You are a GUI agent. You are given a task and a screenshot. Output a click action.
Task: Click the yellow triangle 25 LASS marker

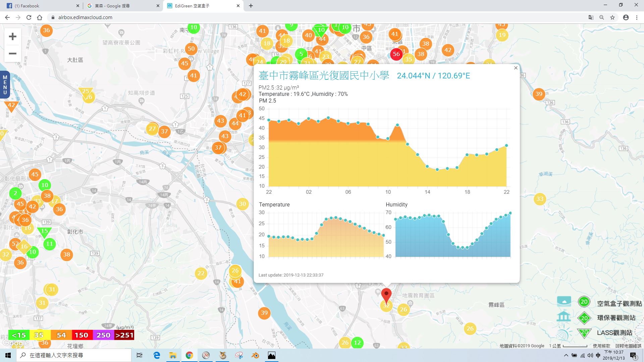86,92
